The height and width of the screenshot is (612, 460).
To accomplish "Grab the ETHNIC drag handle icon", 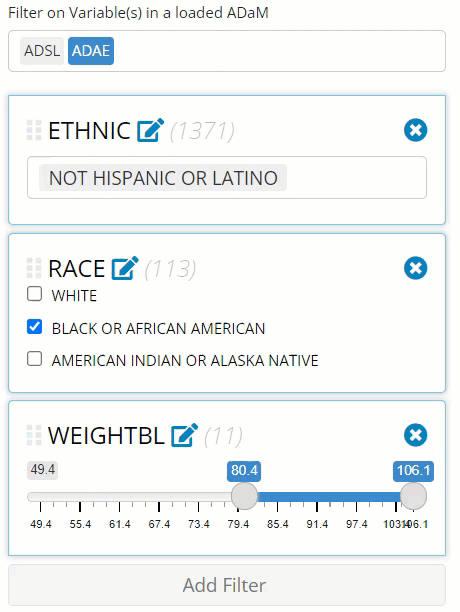I will [x=34, y=130].
